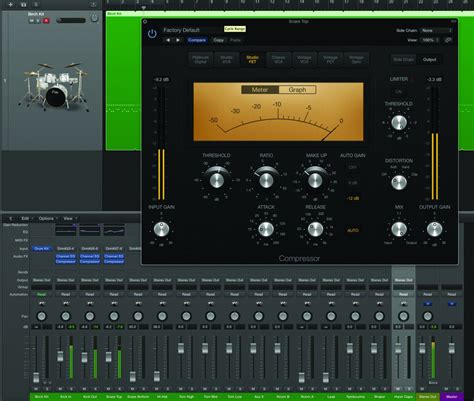Screen dimensions: 474x401
Task: Adjust the Limiter Threshold knob
Action: pos(399,123)
